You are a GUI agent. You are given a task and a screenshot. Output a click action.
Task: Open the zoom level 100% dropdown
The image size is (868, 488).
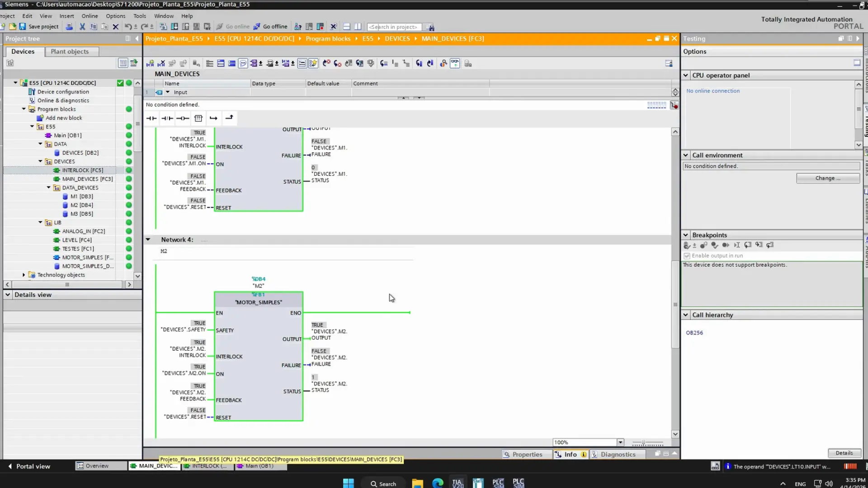point(620,442)
